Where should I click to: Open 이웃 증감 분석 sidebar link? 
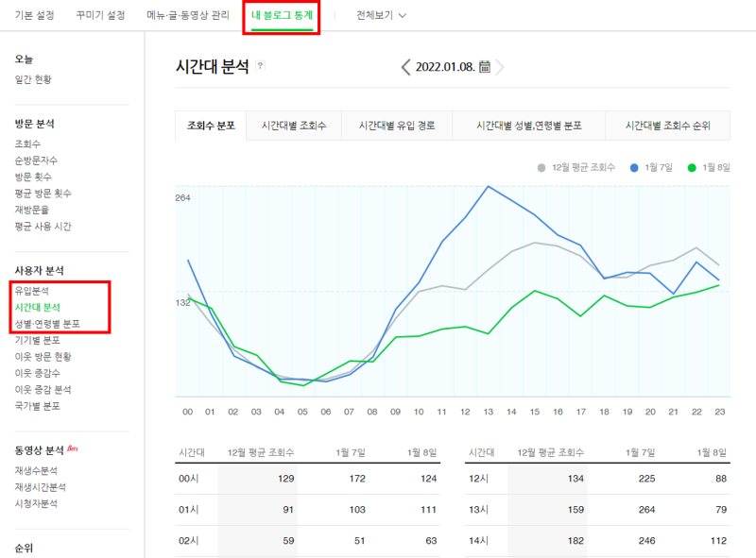(43, 389)
